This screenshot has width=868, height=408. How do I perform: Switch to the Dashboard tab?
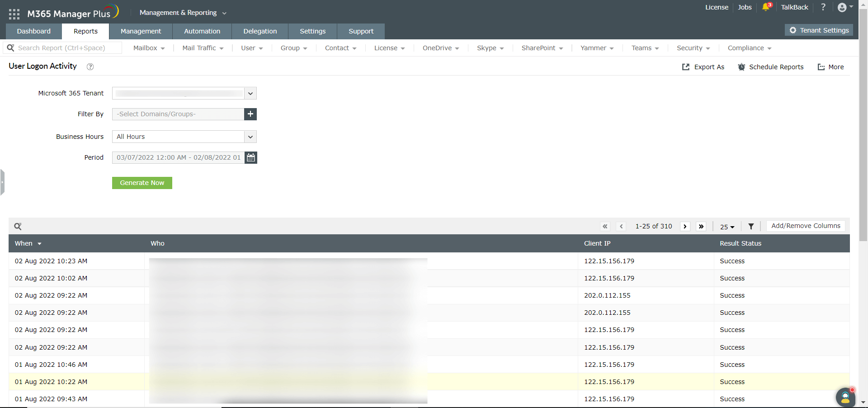click(34, 31)
